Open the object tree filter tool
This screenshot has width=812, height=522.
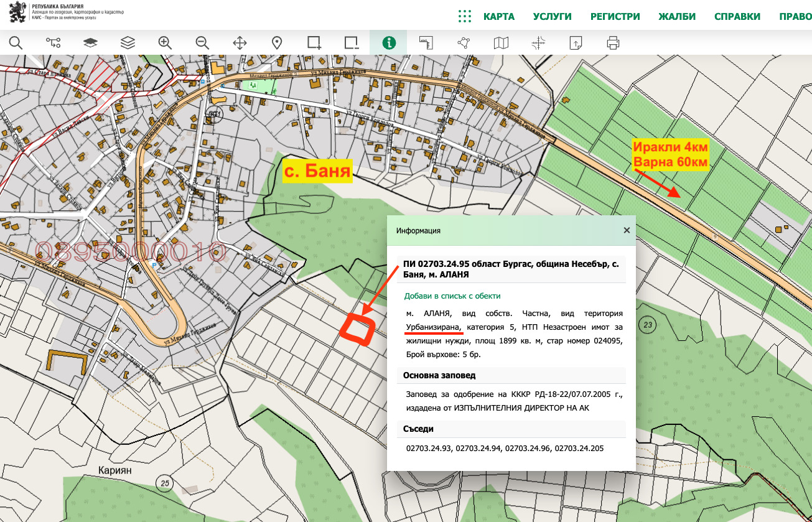[53, 42]
